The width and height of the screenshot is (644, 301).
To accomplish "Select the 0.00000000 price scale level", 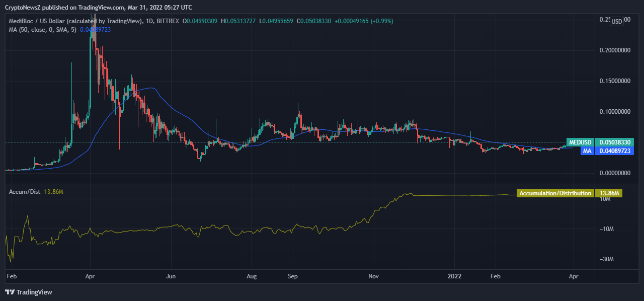I will pos(614,173).
